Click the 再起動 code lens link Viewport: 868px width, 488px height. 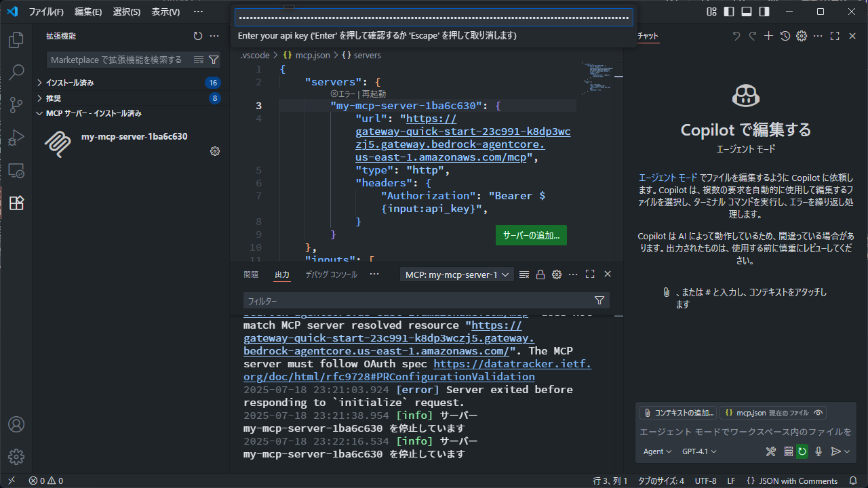[374, 94]
